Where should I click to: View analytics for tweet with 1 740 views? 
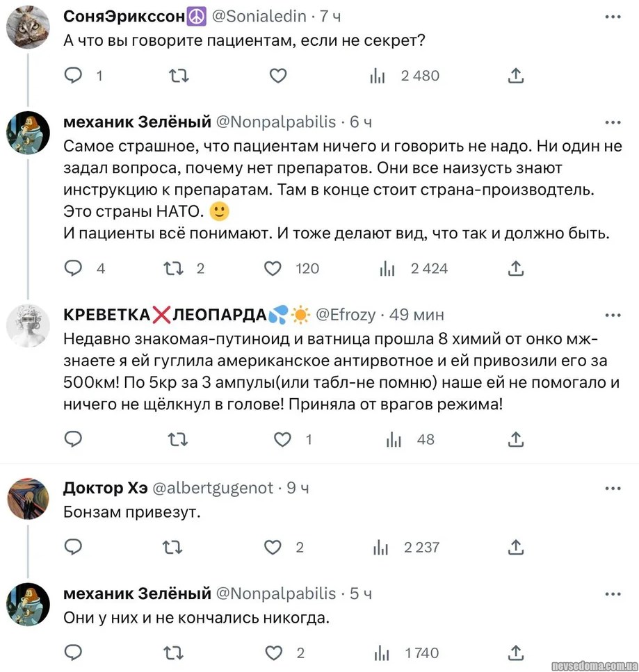(382, 653)
